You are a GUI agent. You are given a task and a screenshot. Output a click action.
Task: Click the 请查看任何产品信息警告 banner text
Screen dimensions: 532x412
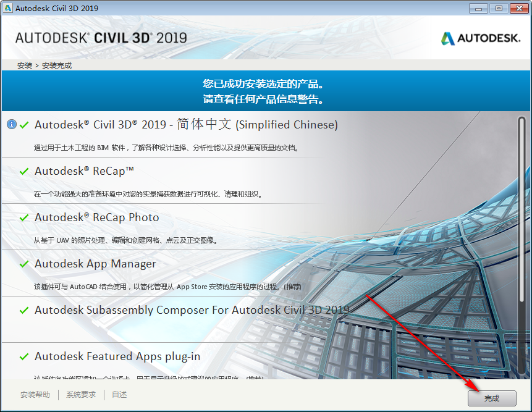point(263,99)
